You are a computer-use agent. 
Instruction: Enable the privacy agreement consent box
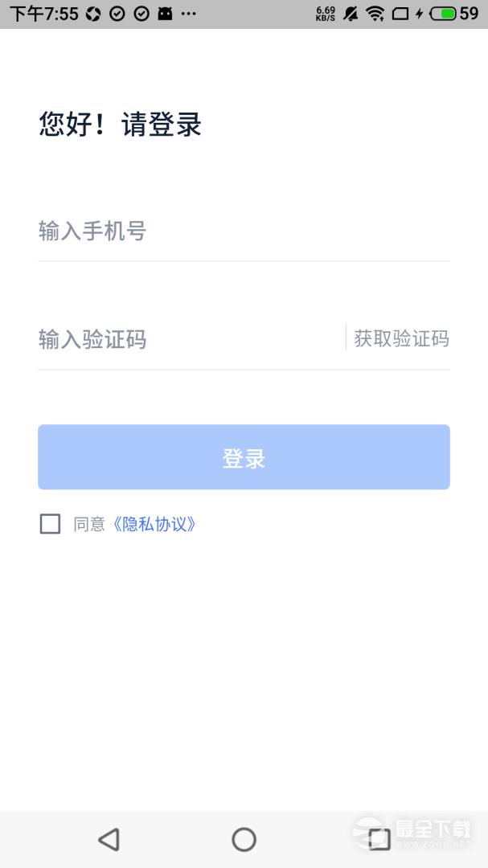pyautogui.click(x=49, y=523)
